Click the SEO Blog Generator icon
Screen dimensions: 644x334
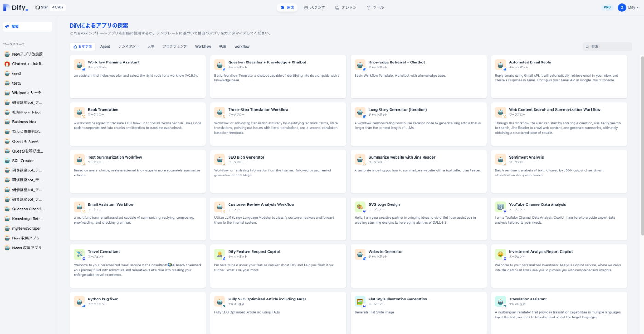tap(219, 159)
